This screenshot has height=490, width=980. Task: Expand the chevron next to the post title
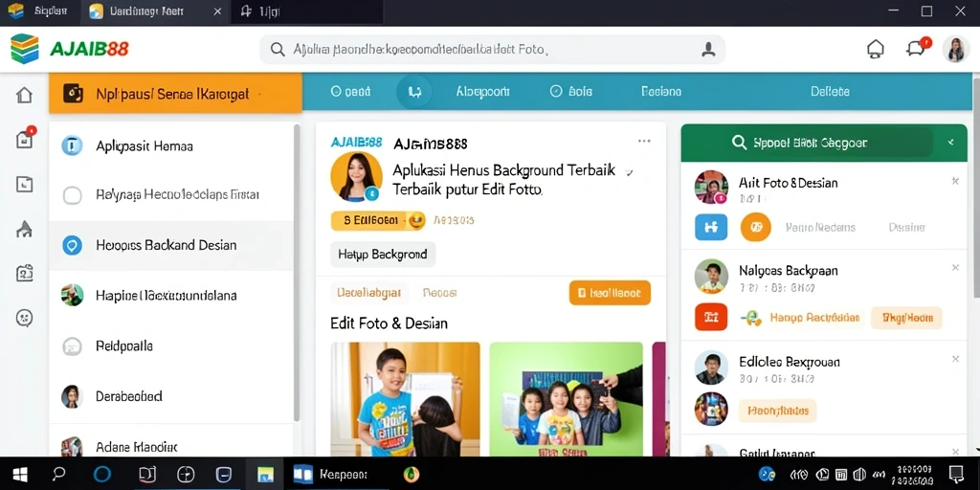629,171
